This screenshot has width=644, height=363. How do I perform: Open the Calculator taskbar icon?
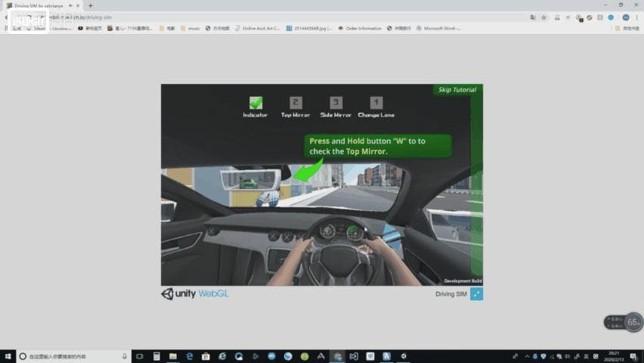[x=156, y=356]
